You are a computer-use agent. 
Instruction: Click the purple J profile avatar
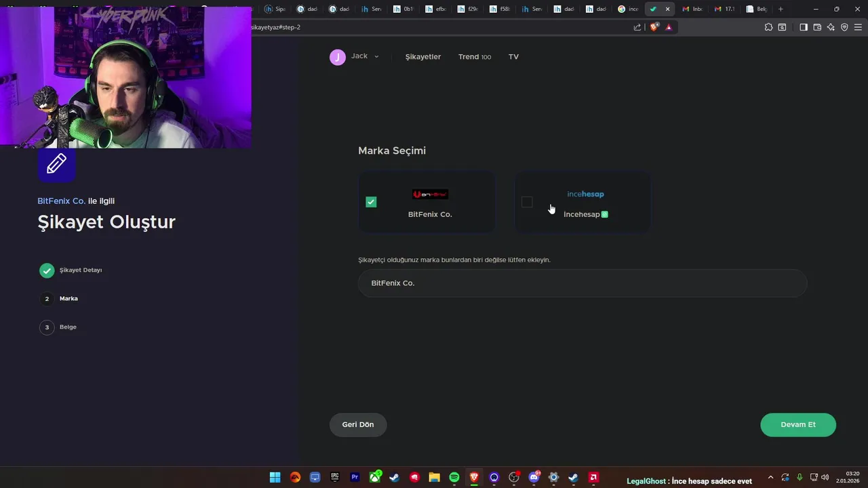pyautogui.click(x=338, y=57)
